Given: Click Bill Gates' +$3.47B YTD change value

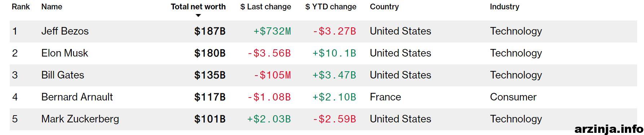Looking at the screenshot, I should [334, 75].
